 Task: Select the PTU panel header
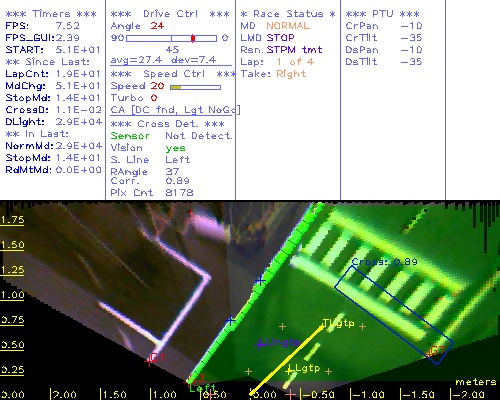[383, 14]
